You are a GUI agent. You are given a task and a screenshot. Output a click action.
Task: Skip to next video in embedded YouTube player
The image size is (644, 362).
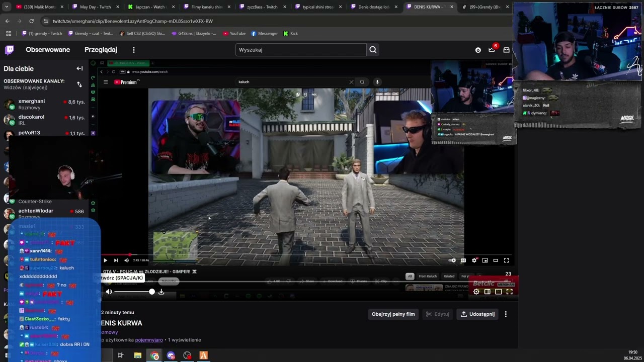(116, 260)
